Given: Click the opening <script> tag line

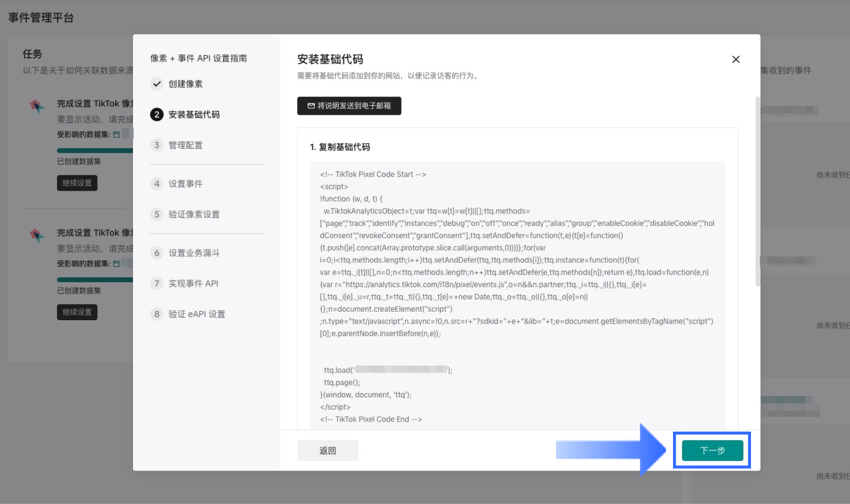Looking at the screenshot, I should (x=334, y=187).
